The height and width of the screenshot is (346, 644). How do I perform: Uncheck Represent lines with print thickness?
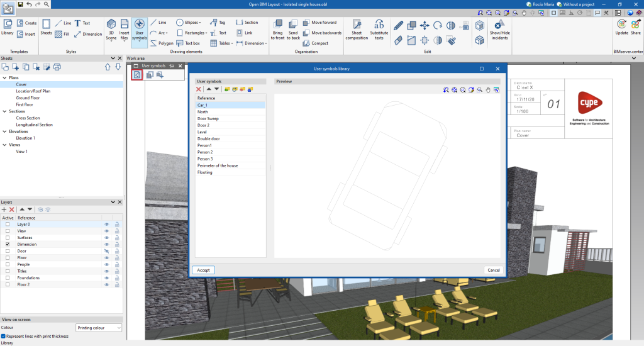tap(4, 336)
